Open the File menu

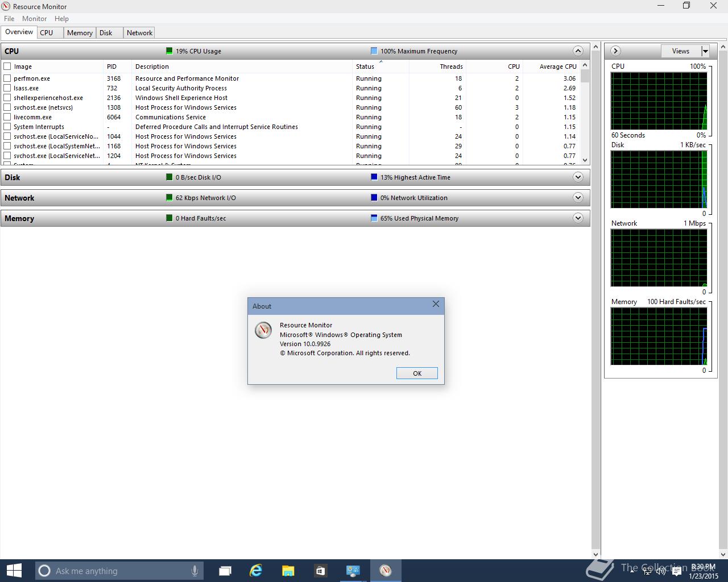click(9, 18)
